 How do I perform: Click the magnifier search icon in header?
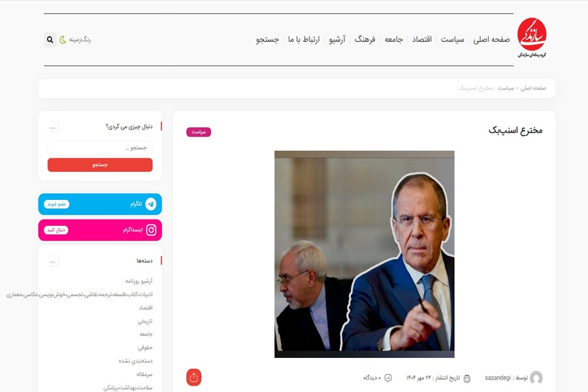(x=50, y=39)
